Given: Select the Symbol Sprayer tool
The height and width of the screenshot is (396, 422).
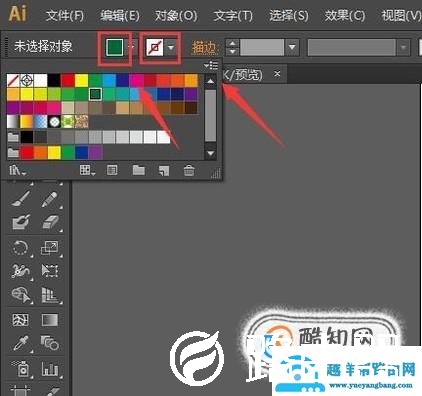Looking at the screenshot, I should click(x=21, y=368).
